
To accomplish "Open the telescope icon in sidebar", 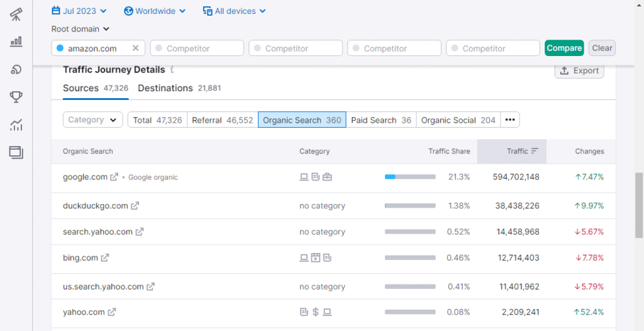I will click(x=16, y=15).
